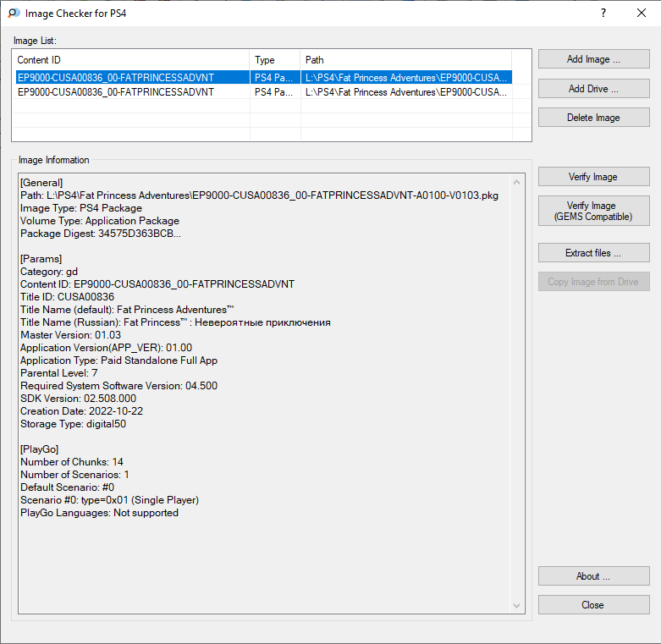Click the second row's PS4 Pa... type cell
Screen dimensions: 661x644
pos(275,92)
